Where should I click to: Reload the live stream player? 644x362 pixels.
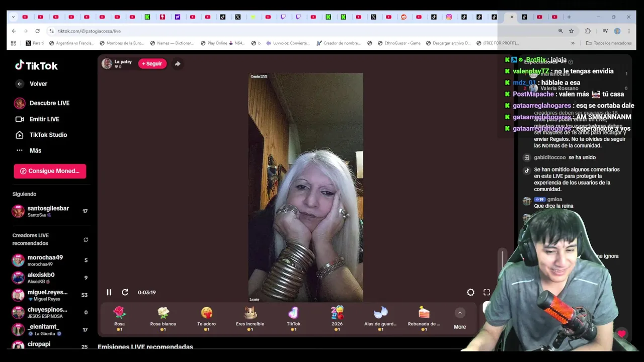125,292
